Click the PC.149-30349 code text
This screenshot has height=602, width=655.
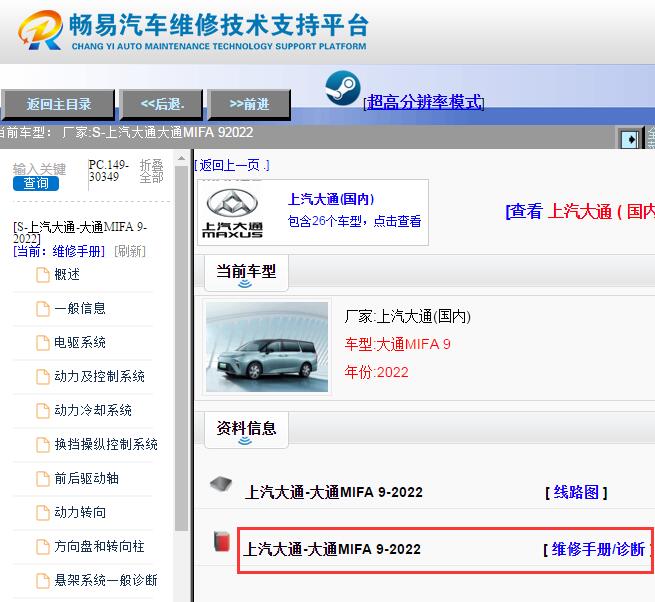point(108,170)
